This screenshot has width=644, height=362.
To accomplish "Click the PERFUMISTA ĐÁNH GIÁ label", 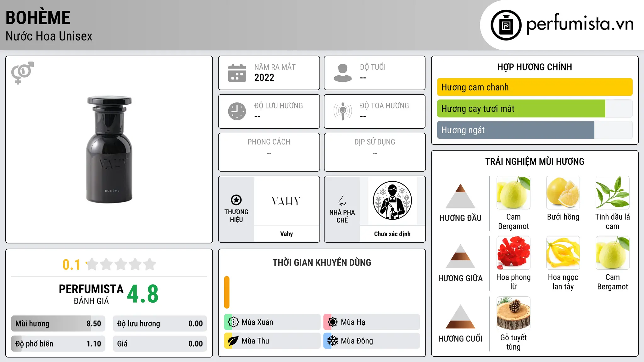I will [91, 294].
